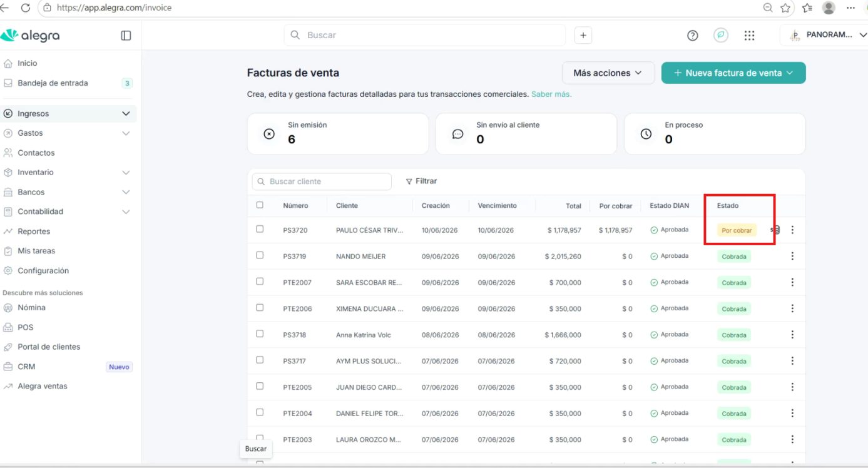Viewport: 868px width, 468px height.
Task: Open Configuración in sidebar
Action: point(43,271)
